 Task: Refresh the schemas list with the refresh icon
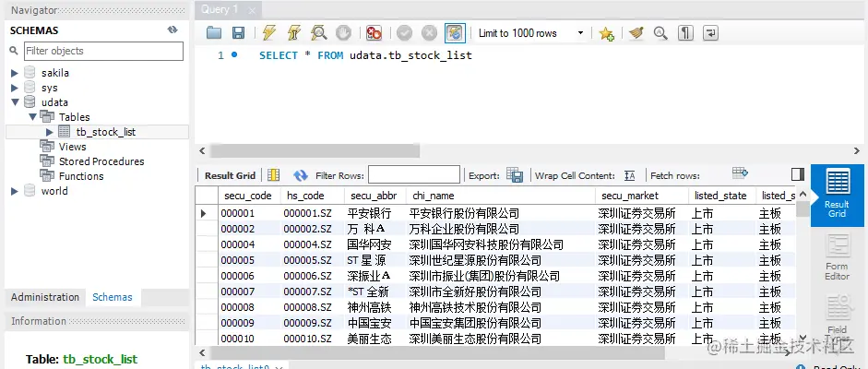coord(172,30)
